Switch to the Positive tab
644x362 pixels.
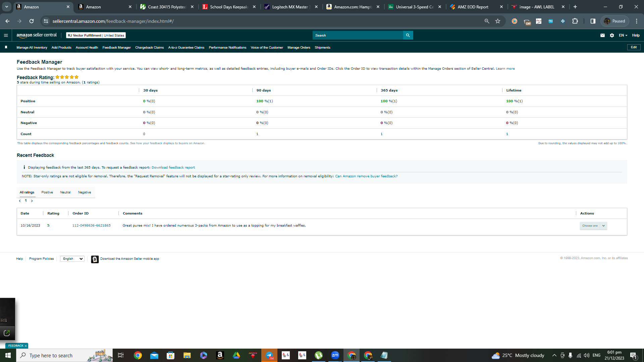click(47, 192)
